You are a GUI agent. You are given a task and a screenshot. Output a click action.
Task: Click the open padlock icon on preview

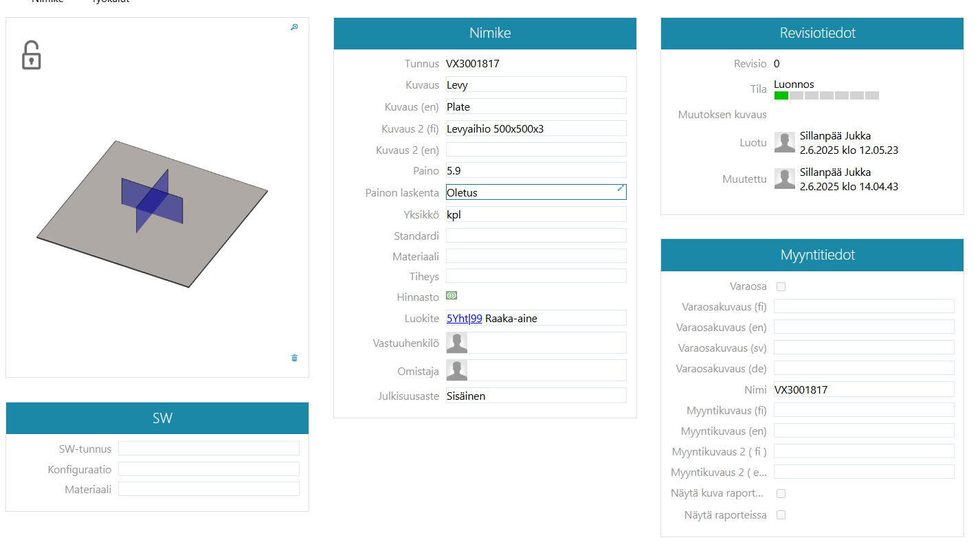click(x=31, y=55)
